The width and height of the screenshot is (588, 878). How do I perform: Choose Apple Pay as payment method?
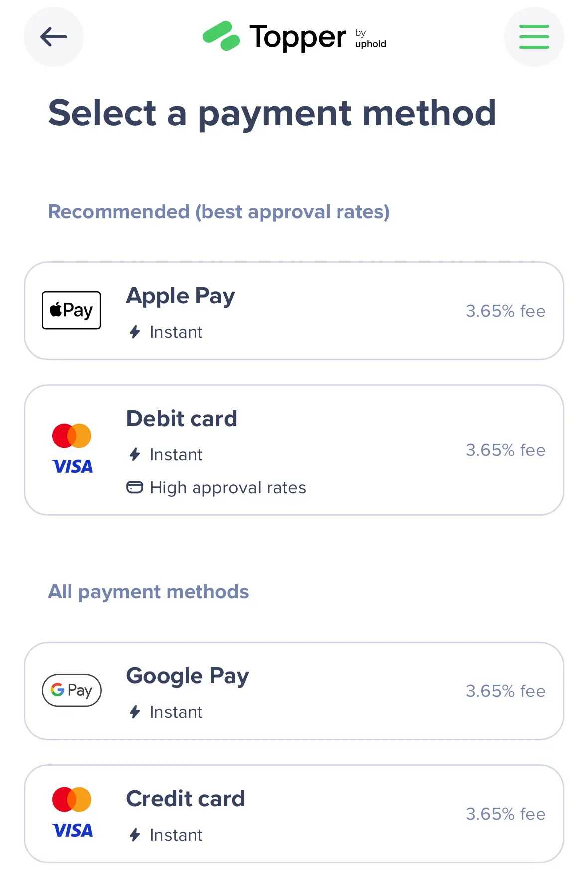(x=294, y=311)
